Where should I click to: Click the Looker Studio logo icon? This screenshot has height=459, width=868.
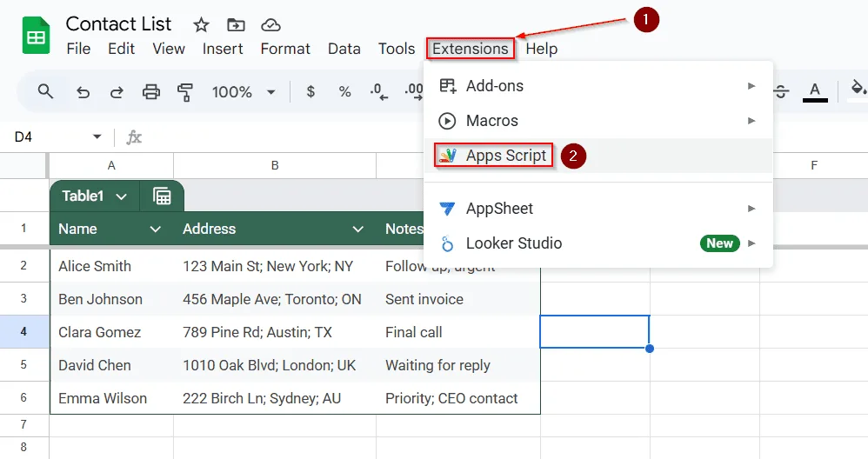click(447, 243)
